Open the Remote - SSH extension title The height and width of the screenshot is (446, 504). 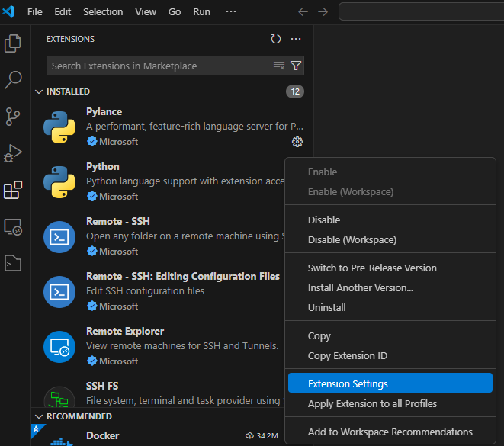coord(118,221)
